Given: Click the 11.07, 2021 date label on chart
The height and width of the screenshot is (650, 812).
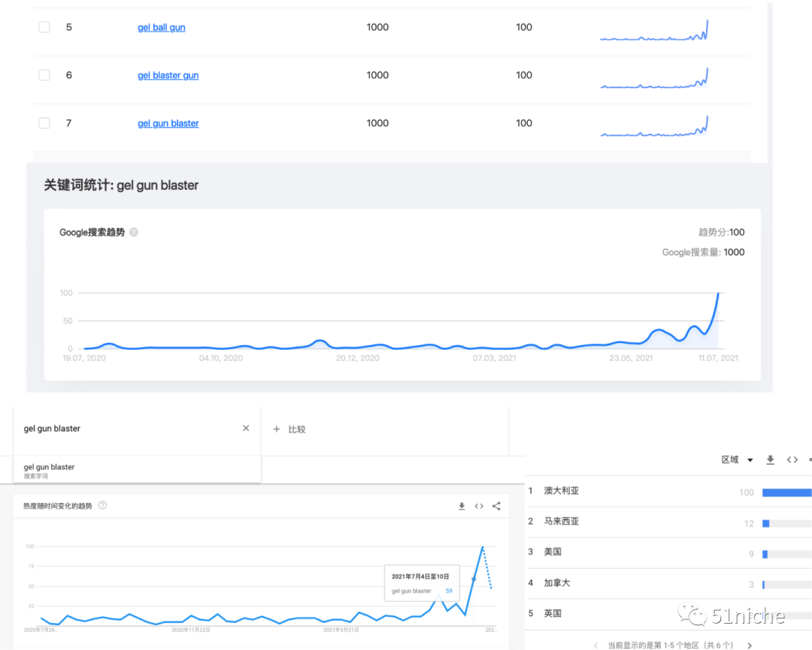Looking at the screenshot, I should coord(718,358).
